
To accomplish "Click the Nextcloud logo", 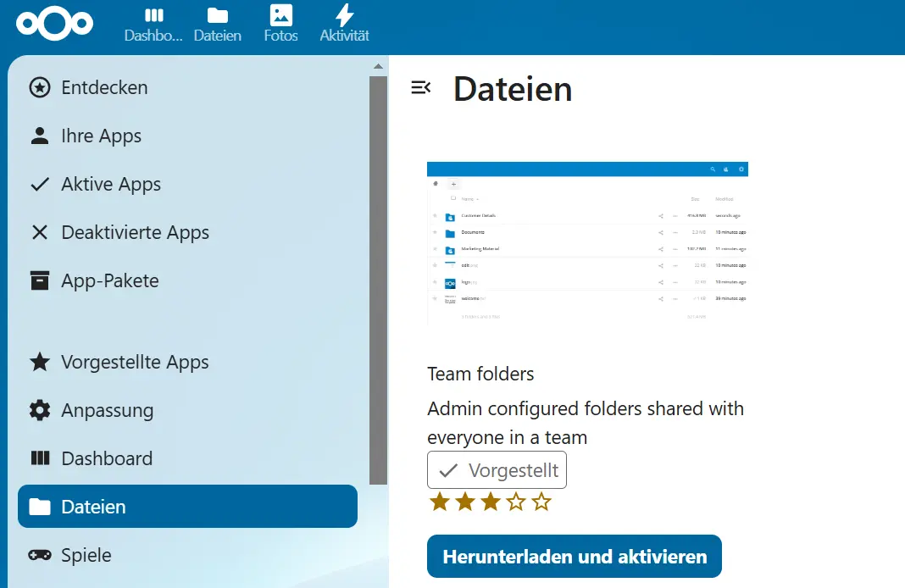I will 55,24.
